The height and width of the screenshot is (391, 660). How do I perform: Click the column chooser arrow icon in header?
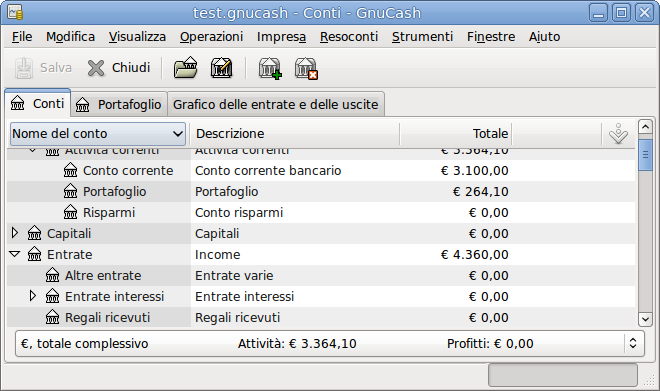click(x=618, y=134)
